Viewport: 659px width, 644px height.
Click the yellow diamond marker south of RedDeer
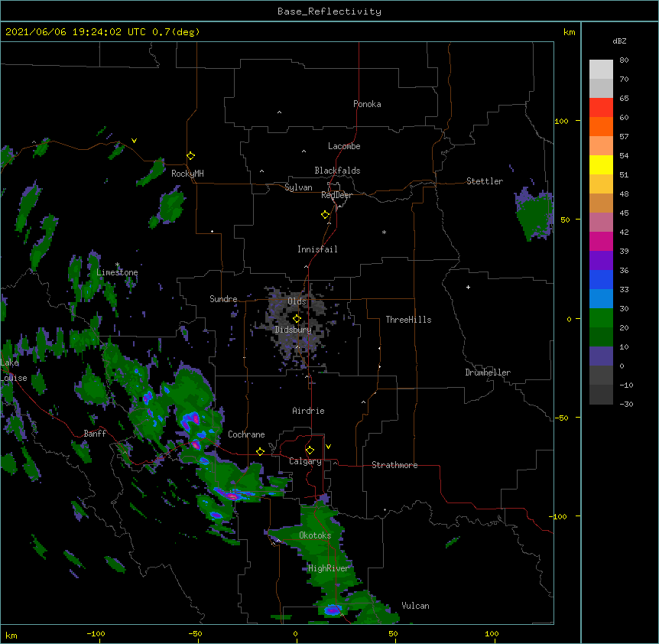(326, 215)
